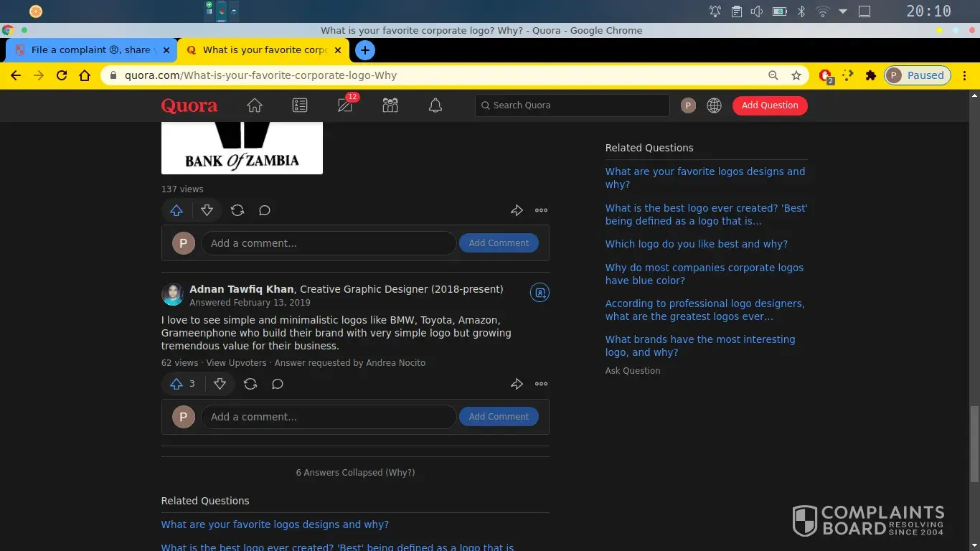Open sidebar link 'Which logo do you like best and why?'

pyautogui.click(x=697, y=244)
